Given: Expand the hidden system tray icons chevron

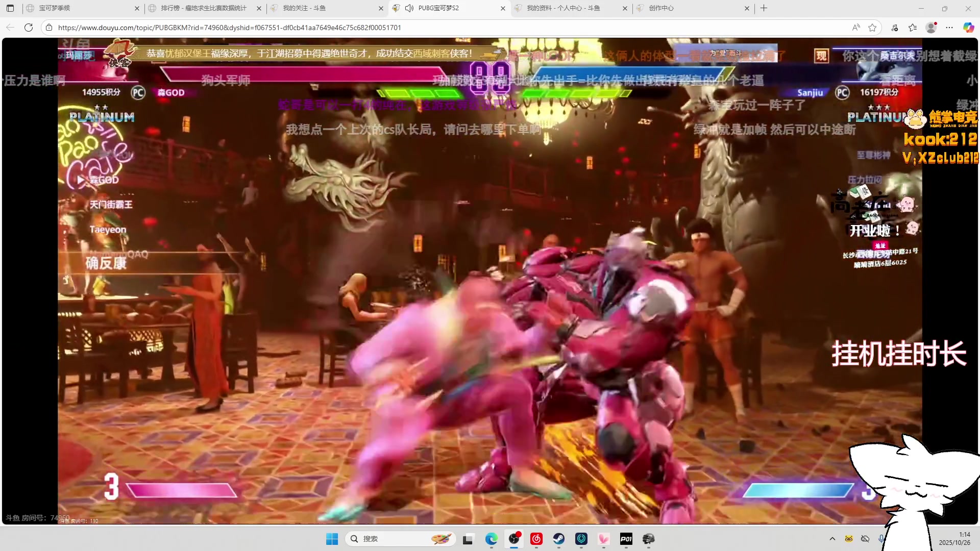Looking at the screenshot, I should click(832, 539).
